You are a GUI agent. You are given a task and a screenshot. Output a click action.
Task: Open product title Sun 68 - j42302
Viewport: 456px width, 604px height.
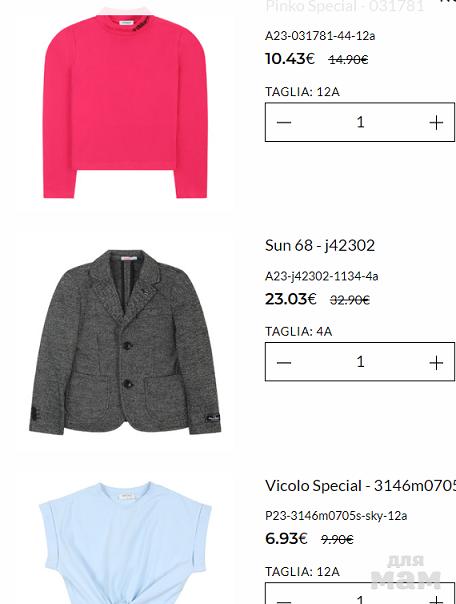320,245
